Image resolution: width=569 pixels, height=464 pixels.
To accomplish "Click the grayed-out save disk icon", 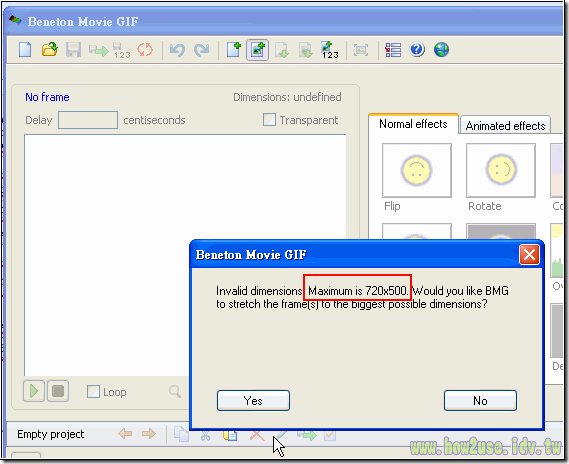I will 73,50.
